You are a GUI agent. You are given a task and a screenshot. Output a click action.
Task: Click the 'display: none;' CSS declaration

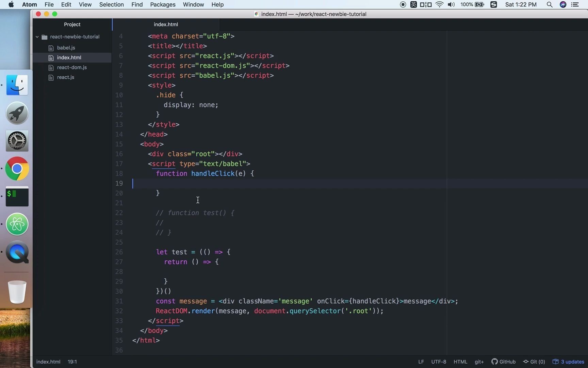[191, 105]
